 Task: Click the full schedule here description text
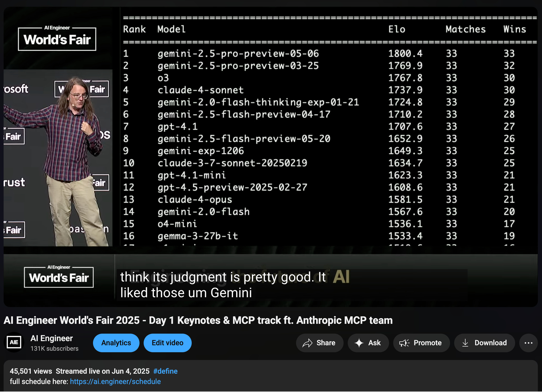39,381
